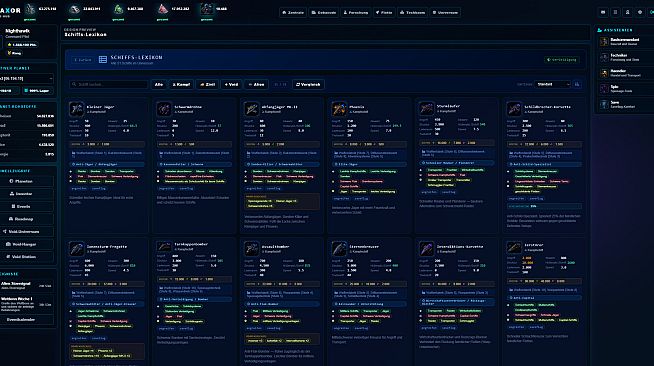
Task: Select the Phoenix ship thumbnail icon
Action: coord(339,109)
